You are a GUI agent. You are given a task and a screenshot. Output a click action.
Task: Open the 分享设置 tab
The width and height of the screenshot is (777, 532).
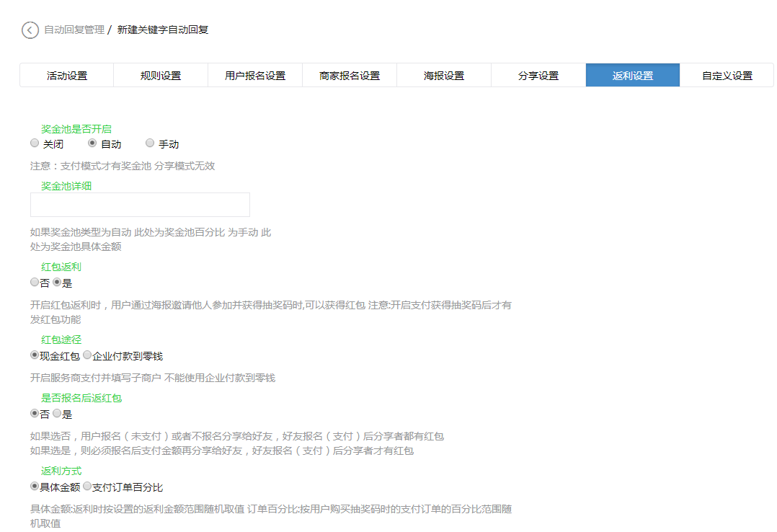pos(538,75)
